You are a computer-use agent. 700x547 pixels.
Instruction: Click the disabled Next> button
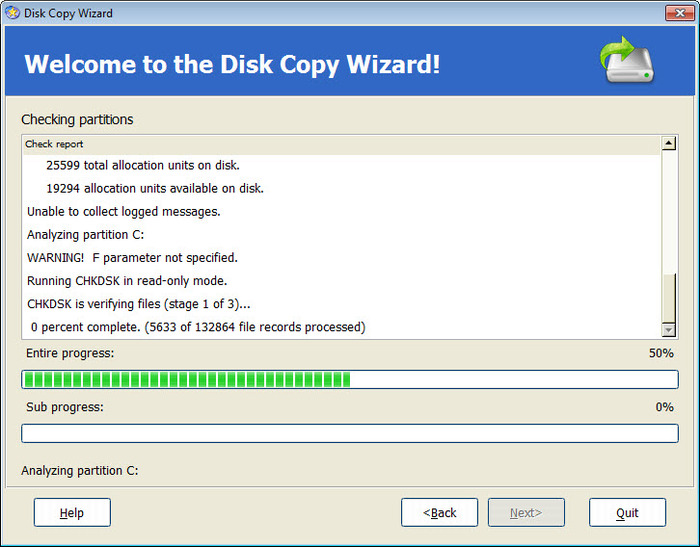(526, 512)
